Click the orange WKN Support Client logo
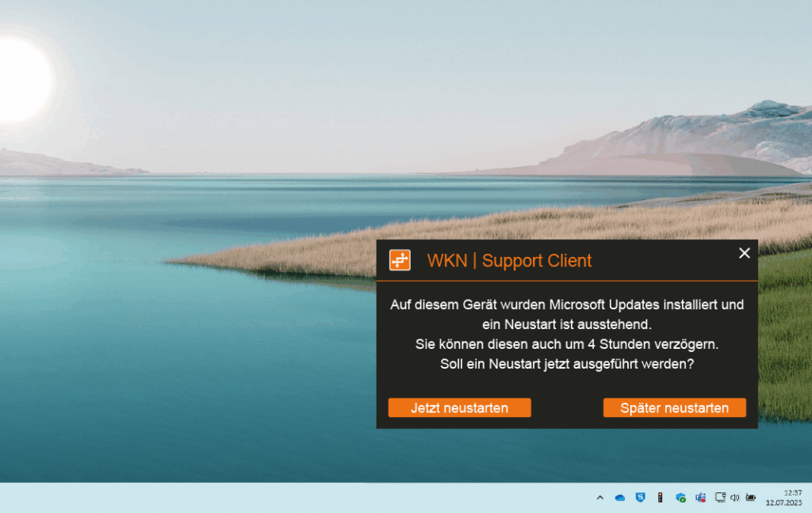812x513 pixels. 400,260
